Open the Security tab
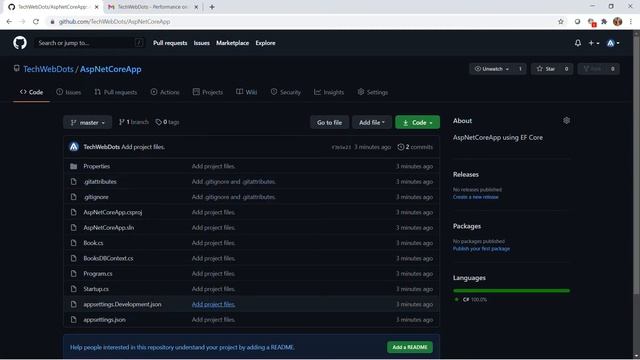The image size is (640, 360). [286, 92]
